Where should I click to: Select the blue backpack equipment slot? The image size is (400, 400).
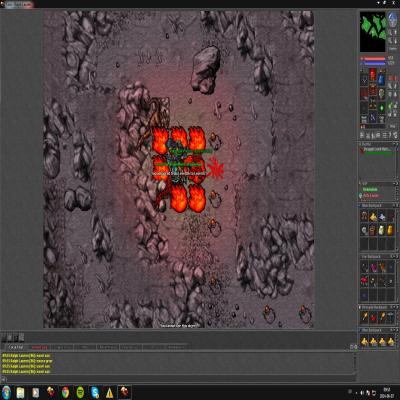click(381, 79)
